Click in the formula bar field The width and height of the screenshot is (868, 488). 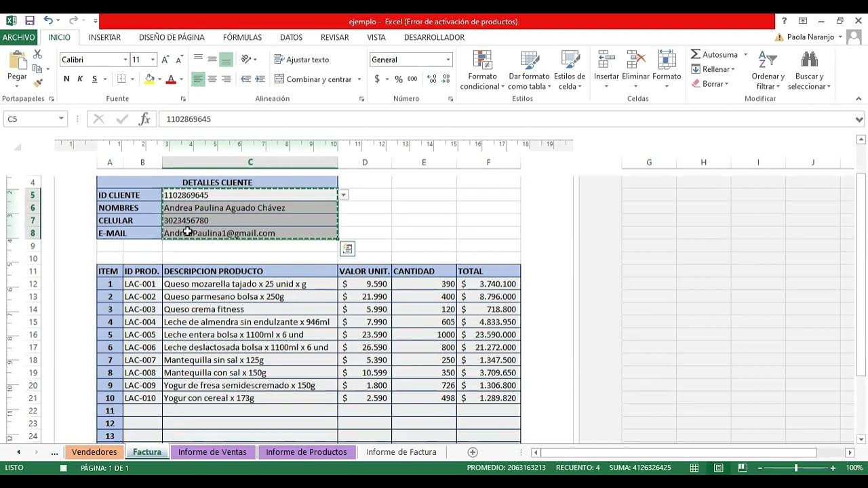click(506, 119)
